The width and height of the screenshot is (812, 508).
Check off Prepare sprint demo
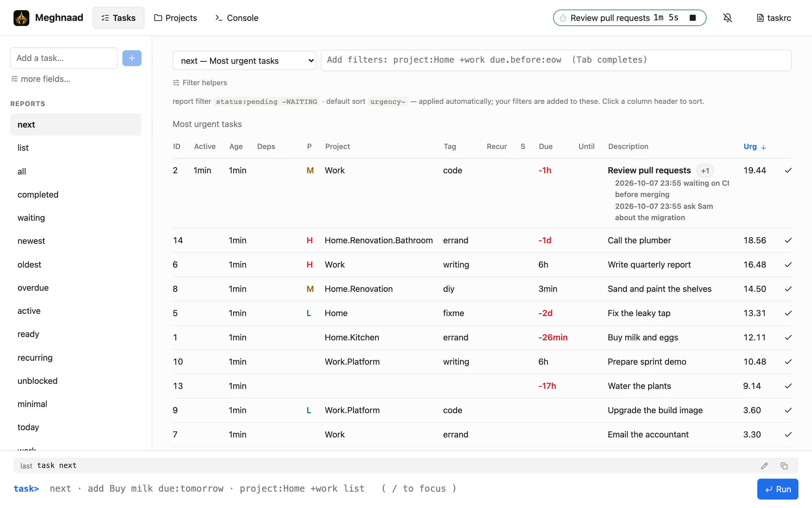tap(788, 362)
